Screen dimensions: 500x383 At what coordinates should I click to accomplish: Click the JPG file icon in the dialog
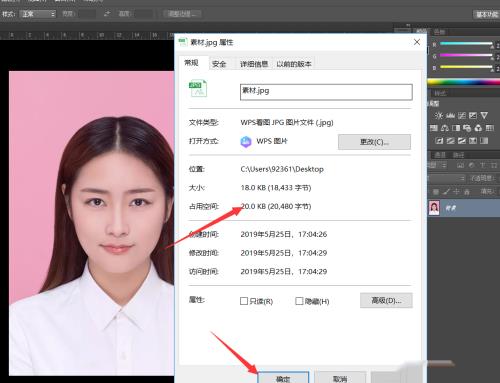(x=198, y=88)
